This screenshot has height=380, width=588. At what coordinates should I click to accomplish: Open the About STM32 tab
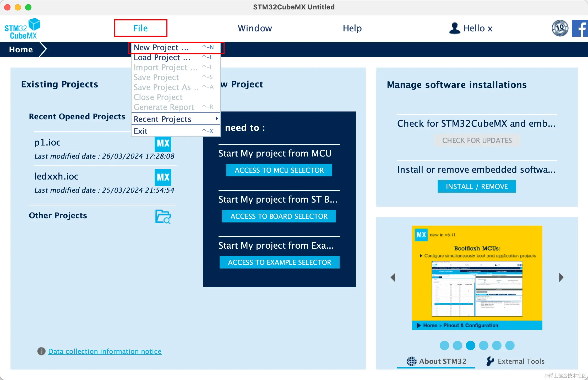pyautogui.click(x=436, y=361)
